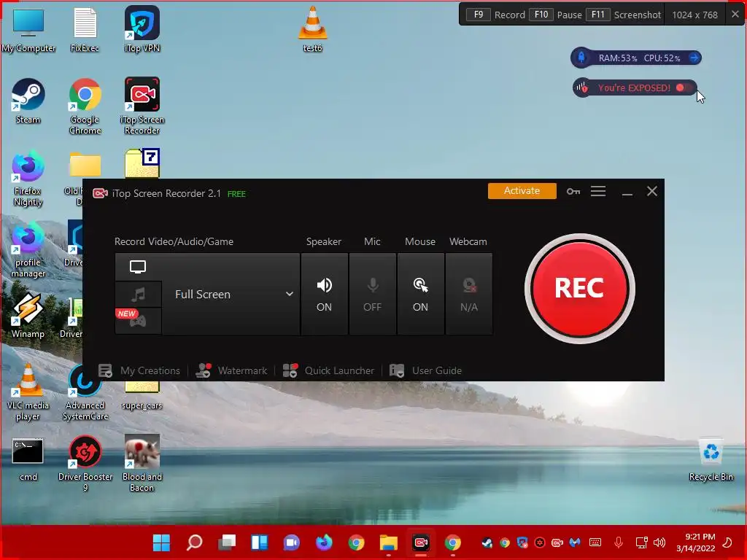Open taskbar Search
Screen dimensions: 747x560
coord(194,542)
